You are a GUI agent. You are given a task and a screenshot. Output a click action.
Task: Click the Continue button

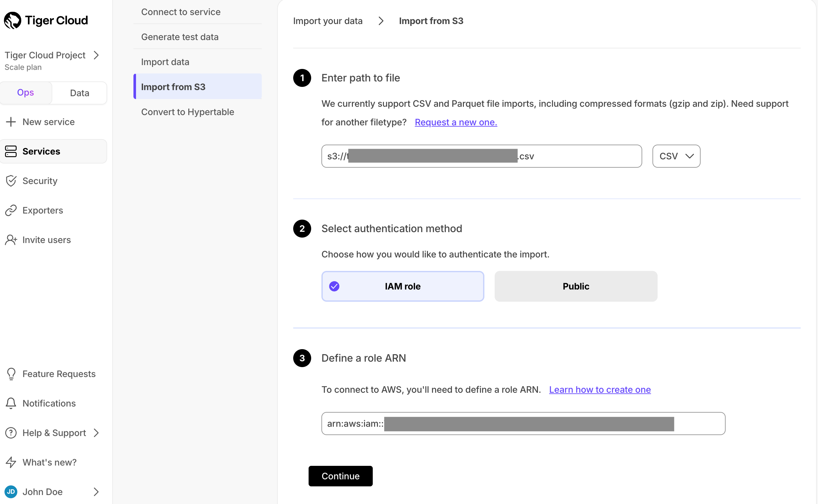pyautogui.click(x=340, y=476)
